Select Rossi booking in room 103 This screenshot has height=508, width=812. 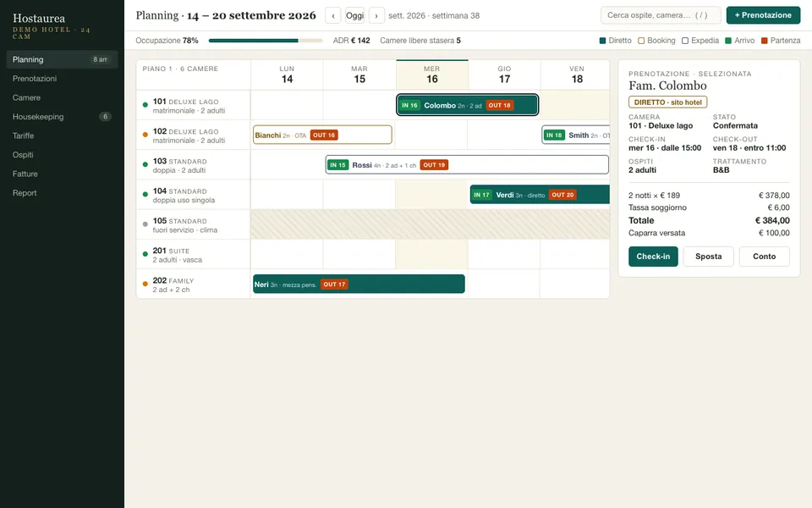467,165
